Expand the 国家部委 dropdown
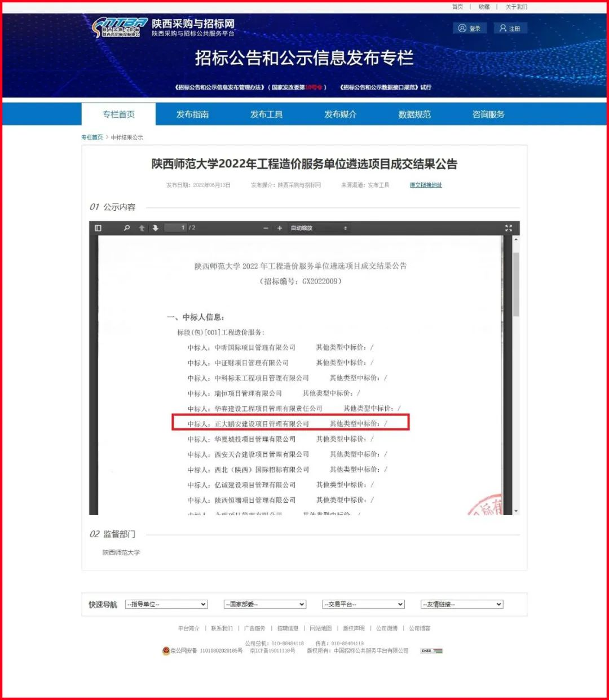The width and height of the screenshot is (609, 700). (x=264, y=604)
